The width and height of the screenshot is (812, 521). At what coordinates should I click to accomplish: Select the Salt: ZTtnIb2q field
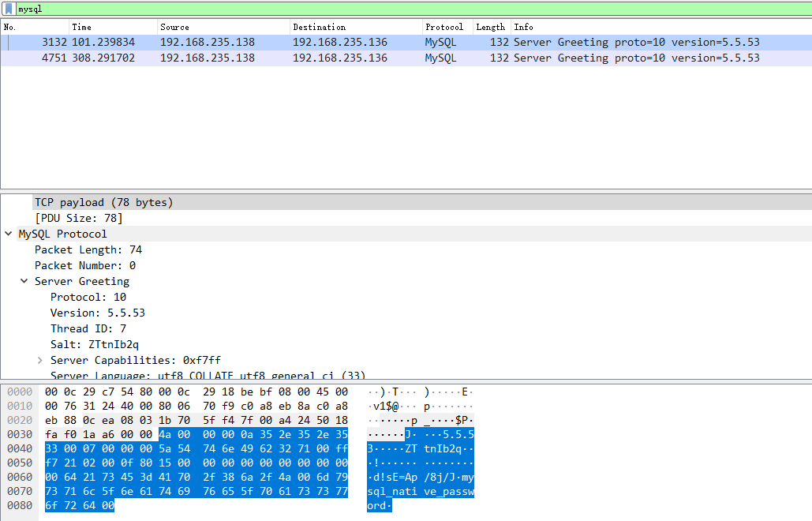point(94,344)
